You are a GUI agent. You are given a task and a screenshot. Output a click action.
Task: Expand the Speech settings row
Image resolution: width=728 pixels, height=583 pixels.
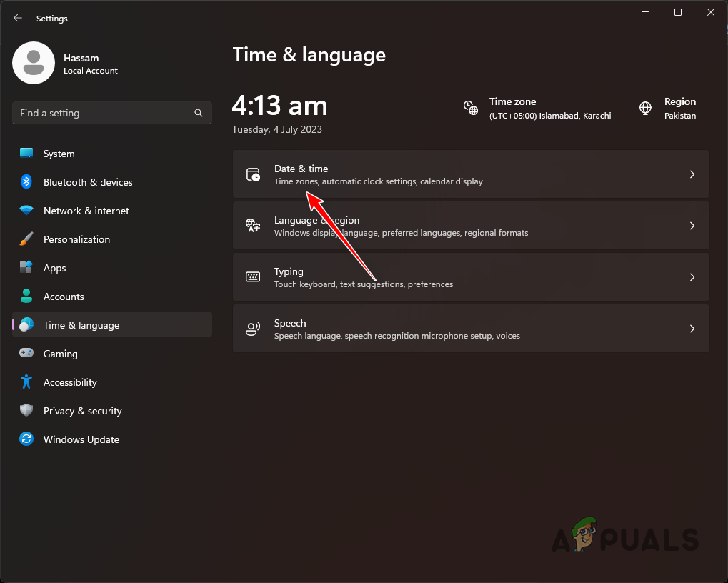[692, 328]
